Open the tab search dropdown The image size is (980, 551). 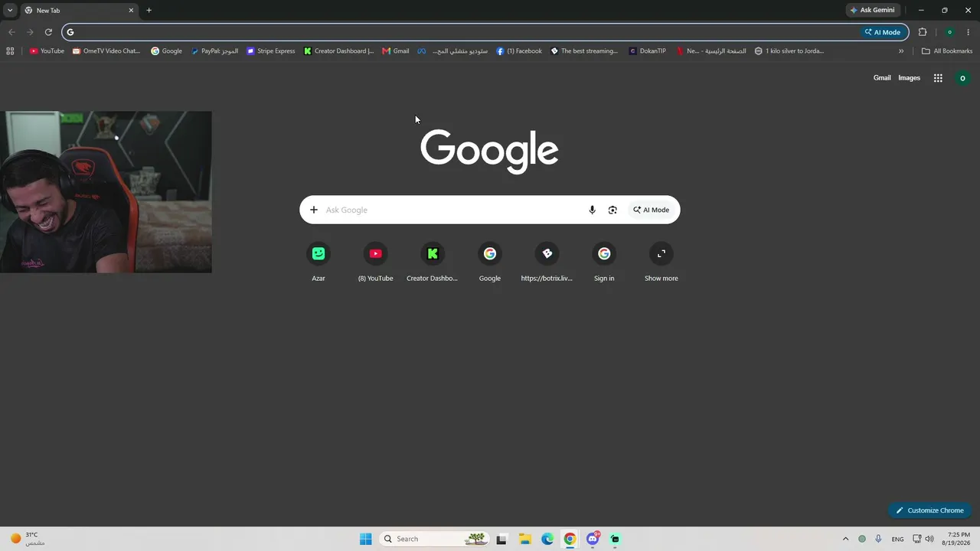[x=10, y=10]
